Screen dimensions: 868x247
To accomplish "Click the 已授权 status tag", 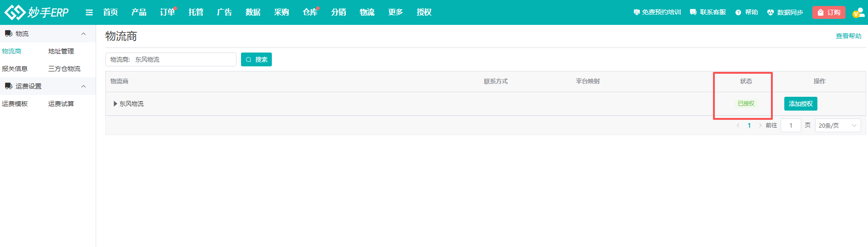I will (x=746, y=104).
